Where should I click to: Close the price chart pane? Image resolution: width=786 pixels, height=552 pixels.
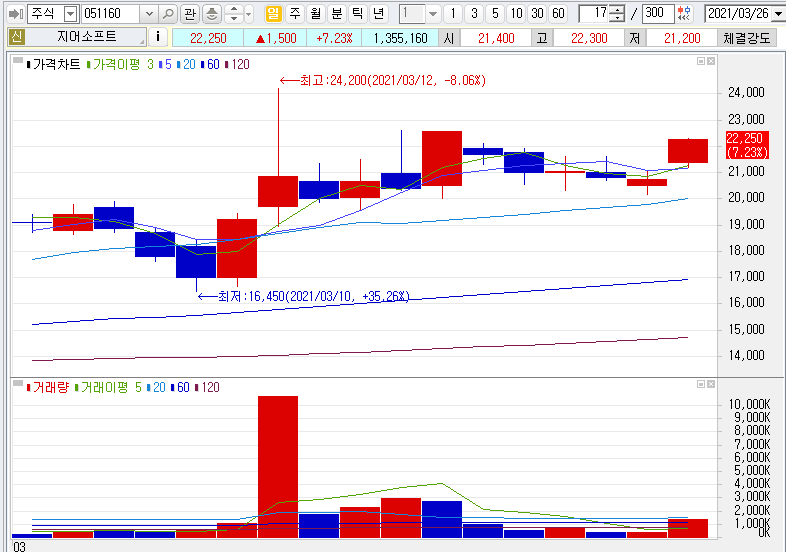point(711,61)
